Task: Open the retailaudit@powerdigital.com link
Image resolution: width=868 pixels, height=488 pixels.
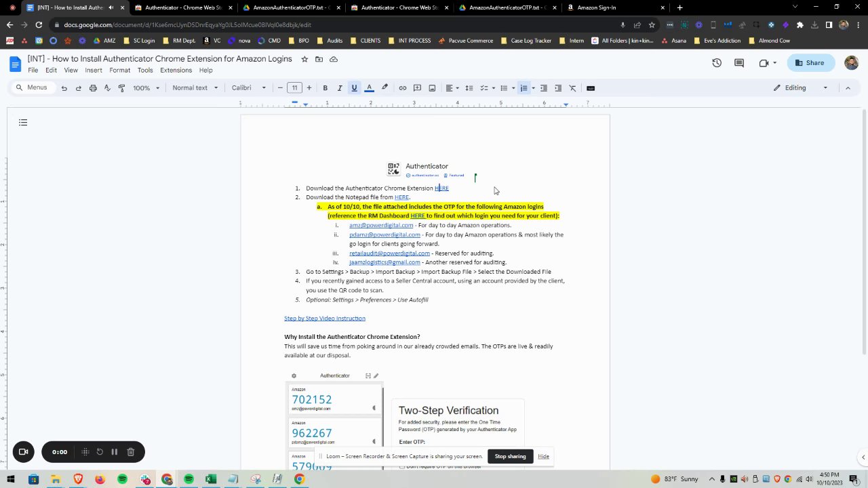Action: 389,253
